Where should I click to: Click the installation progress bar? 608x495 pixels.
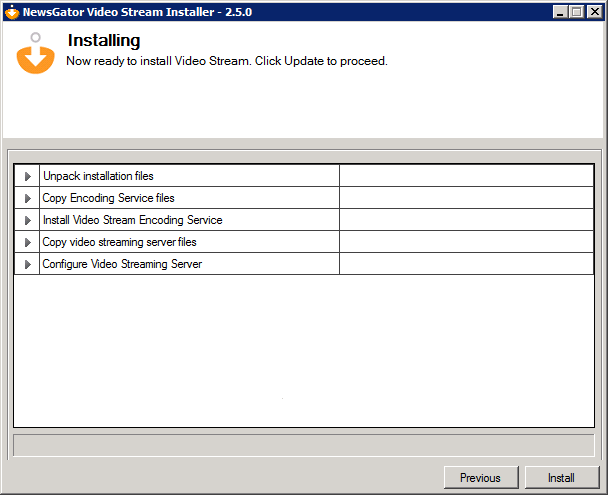pyautogui.click(x=303, y=444)
